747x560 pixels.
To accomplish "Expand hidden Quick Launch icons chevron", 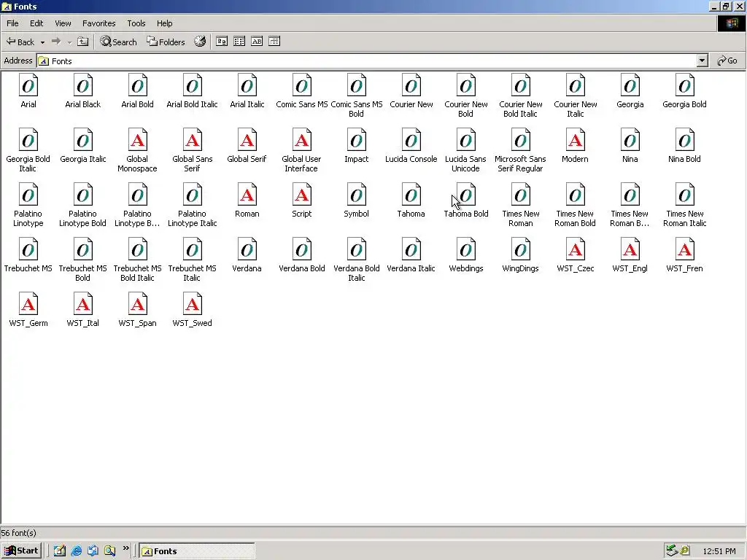I will click(125, 548).
